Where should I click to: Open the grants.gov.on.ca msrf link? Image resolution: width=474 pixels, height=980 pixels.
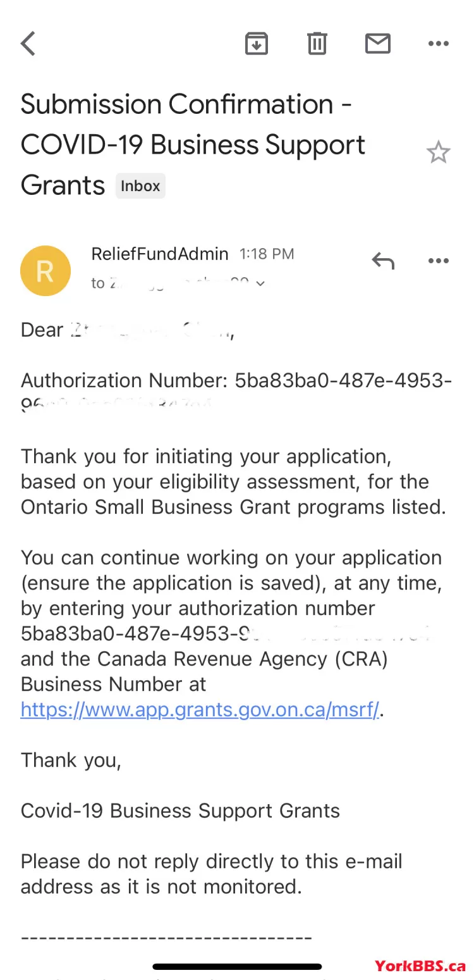pos(200,710)
